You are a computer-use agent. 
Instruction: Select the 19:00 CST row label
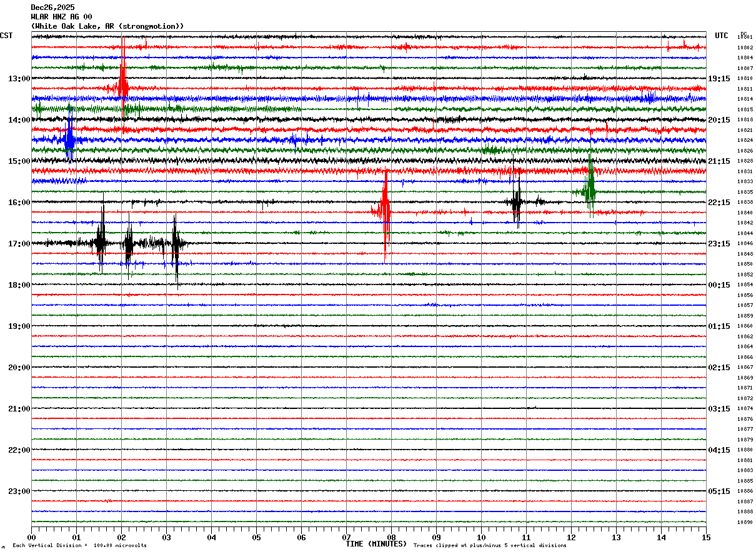click(x=19, y=326)
